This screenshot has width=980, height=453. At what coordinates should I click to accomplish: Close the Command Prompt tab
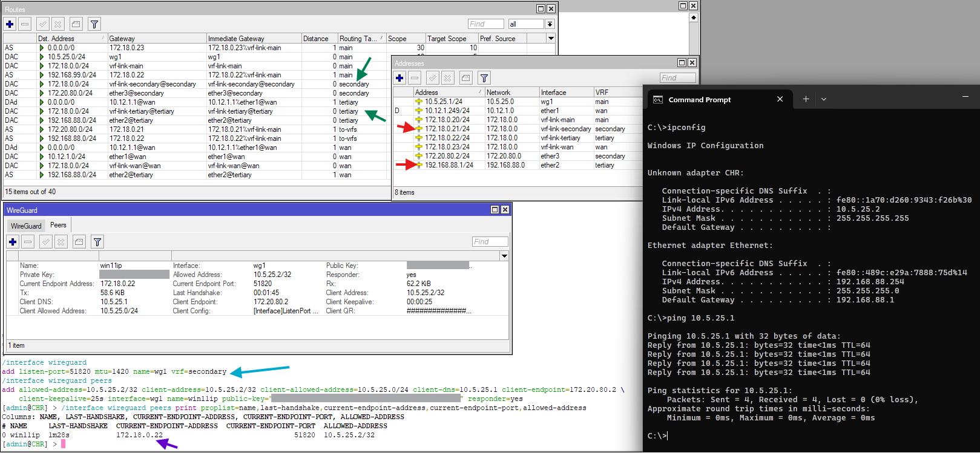(780, 99)
